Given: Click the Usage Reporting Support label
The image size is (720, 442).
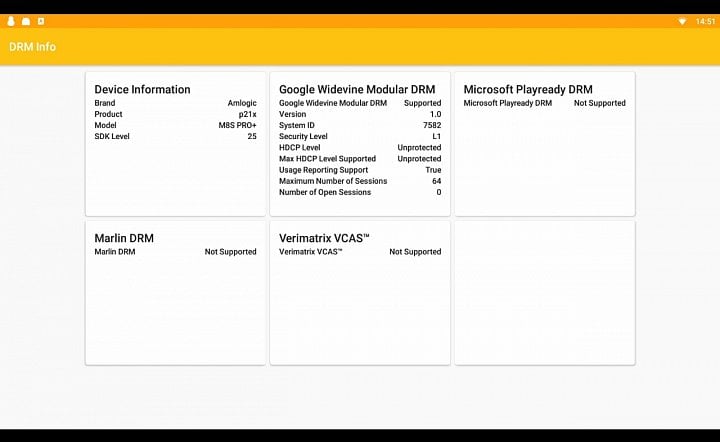Looking at the screenshot, I should coord(323,170).
